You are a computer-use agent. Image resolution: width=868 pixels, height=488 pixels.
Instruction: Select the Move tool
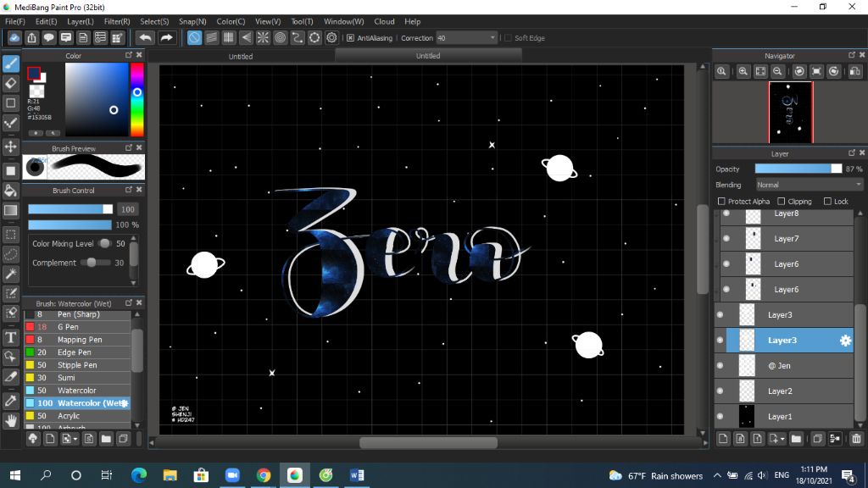11,147
